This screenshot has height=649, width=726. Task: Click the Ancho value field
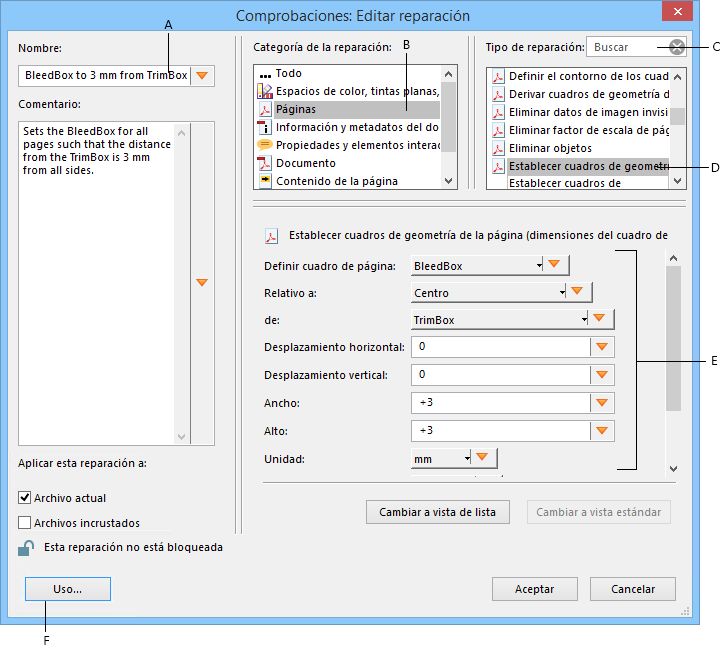click(501, 403)
